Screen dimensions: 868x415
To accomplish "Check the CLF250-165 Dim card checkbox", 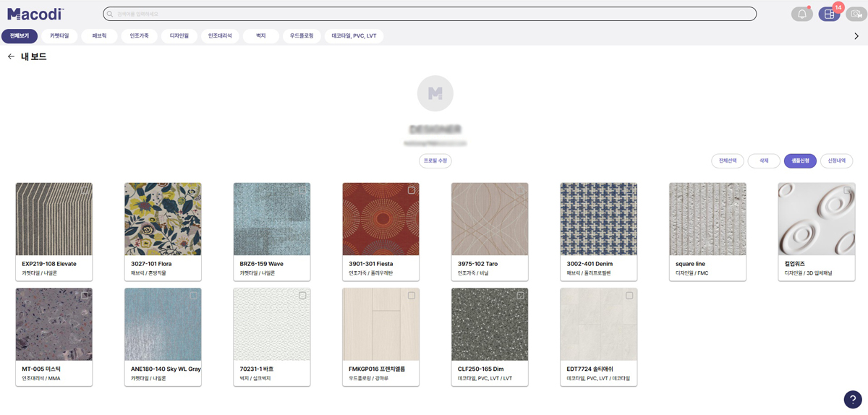I will 520,296.
